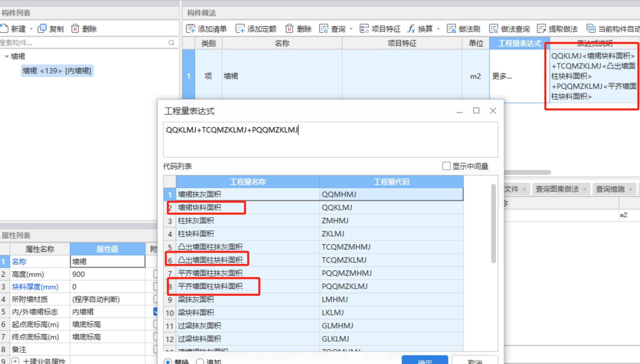Uncheck the 附加 checkbox for 内/外墙裙标志

click(156, 311)
